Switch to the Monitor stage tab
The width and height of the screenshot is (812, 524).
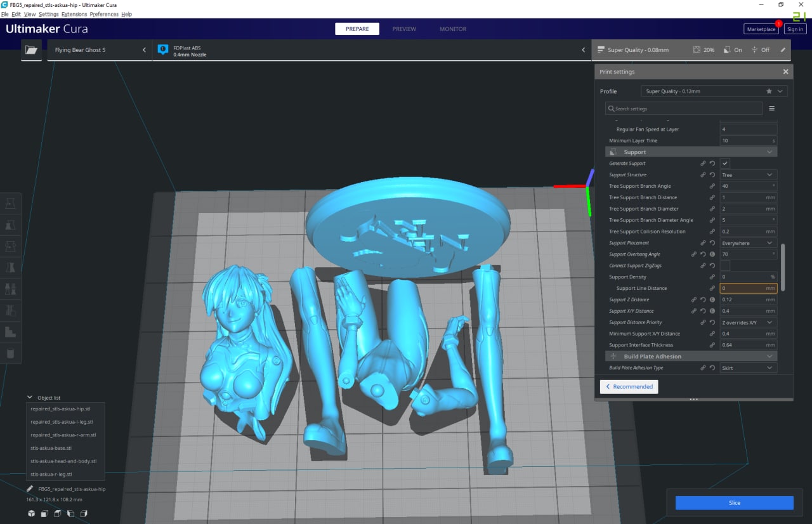click(453, 29)
